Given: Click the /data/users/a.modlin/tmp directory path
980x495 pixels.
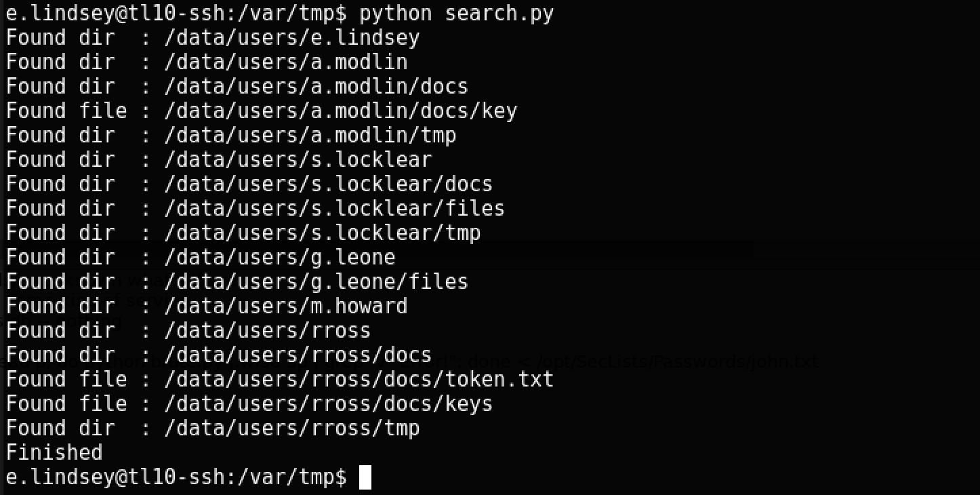Looking at the screenshot, I should (310, 135).
